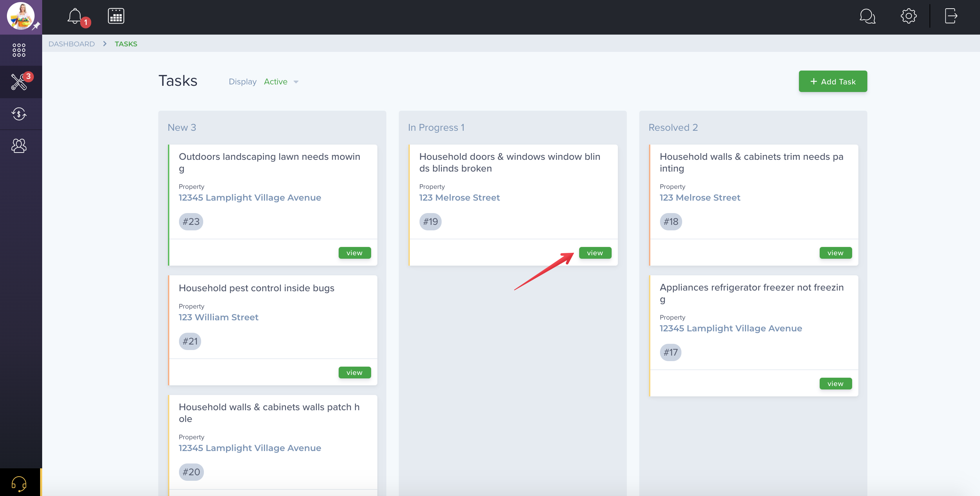Open 123 Melrose Street link on task #18

pyautogui.click(x=700, y=198)
